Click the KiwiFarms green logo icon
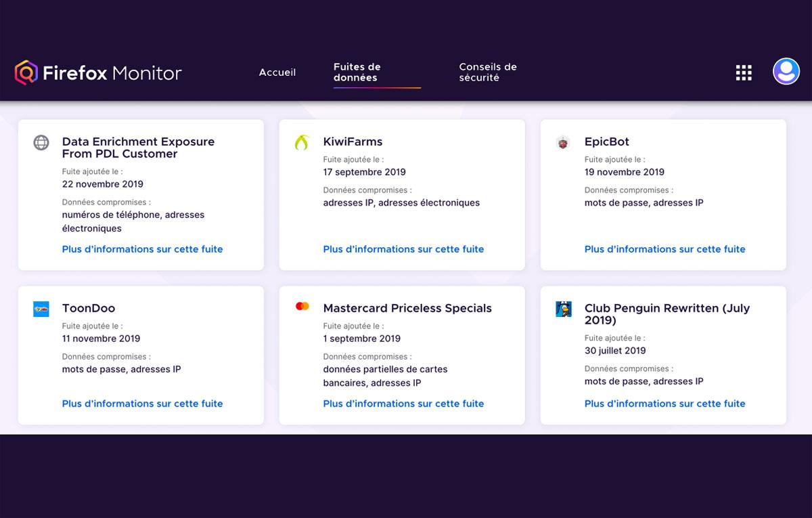812x518 pixels. (302, 142)
